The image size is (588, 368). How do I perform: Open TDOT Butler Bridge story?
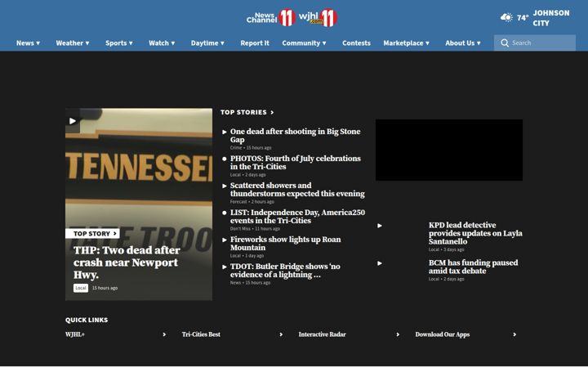tap(285, 271)
